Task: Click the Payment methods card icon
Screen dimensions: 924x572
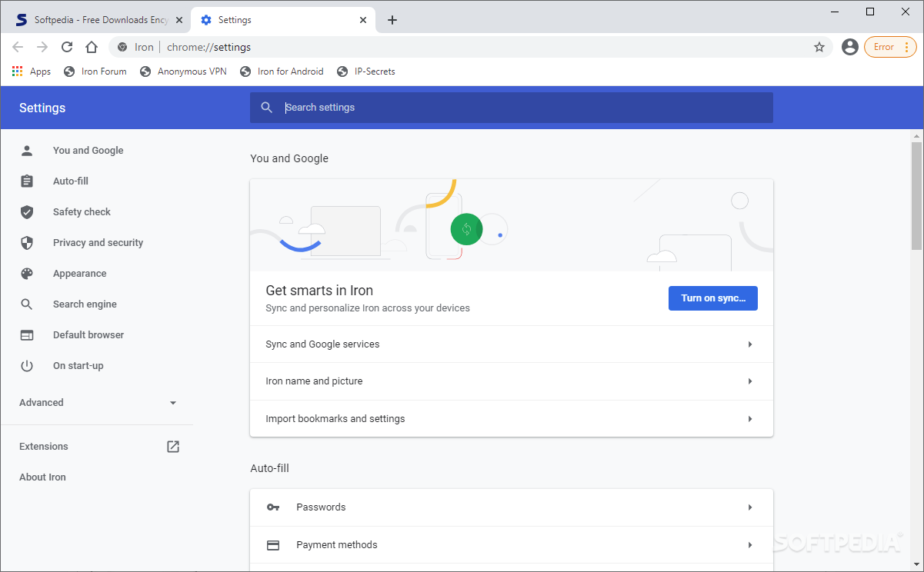Action: click(x=273, y=545)
